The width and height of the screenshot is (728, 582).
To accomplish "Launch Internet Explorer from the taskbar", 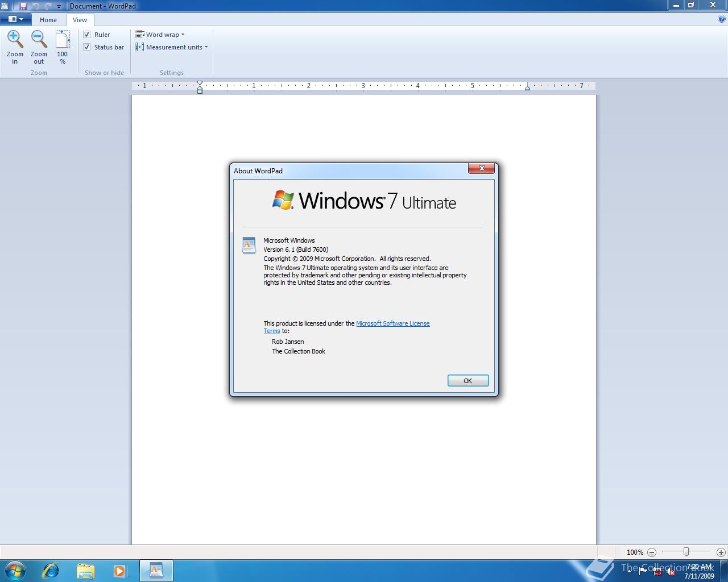I will 51,570.
